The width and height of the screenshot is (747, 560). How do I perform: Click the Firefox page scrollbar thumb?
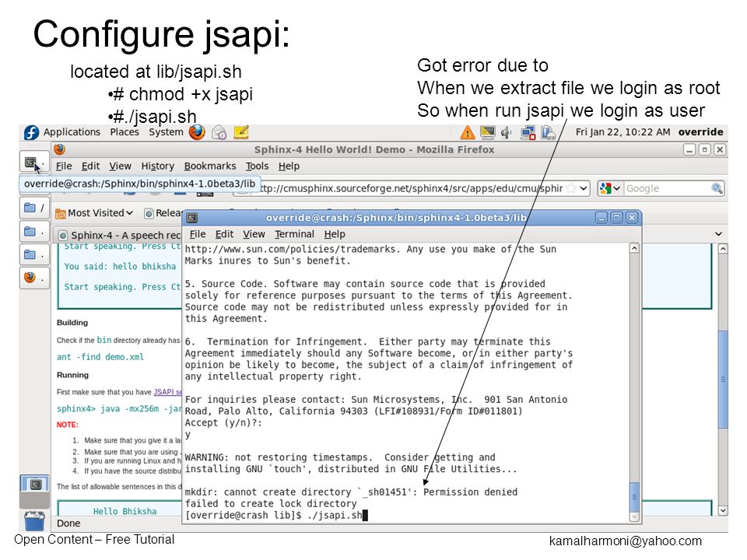[723, 379]
